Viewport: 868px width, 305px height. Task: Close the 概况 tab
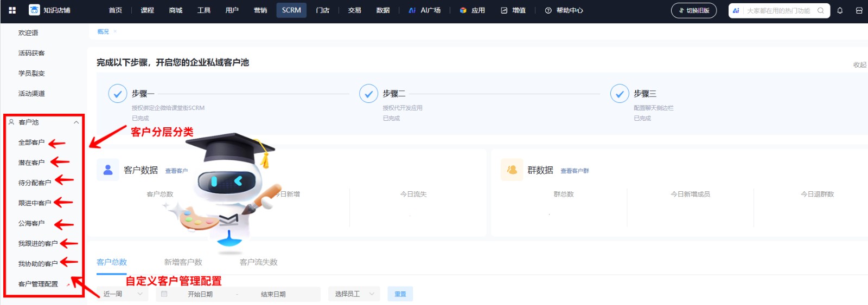[x=115, y=31]
